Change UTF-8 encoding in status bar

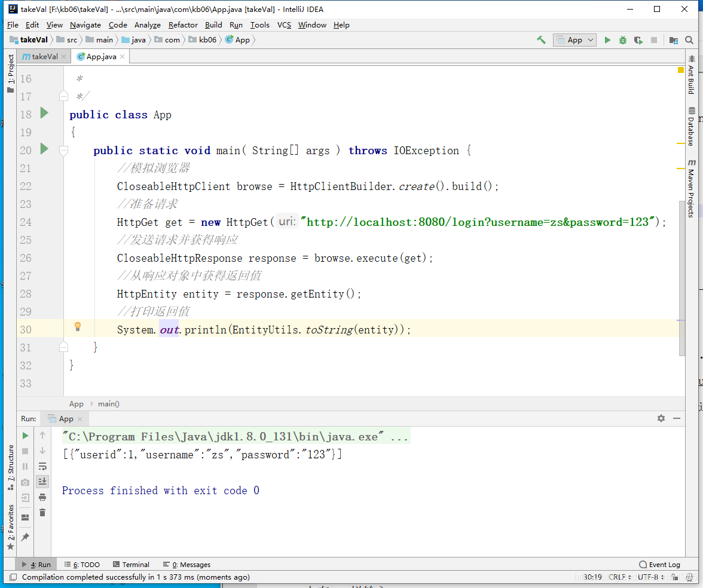point(650,577)
